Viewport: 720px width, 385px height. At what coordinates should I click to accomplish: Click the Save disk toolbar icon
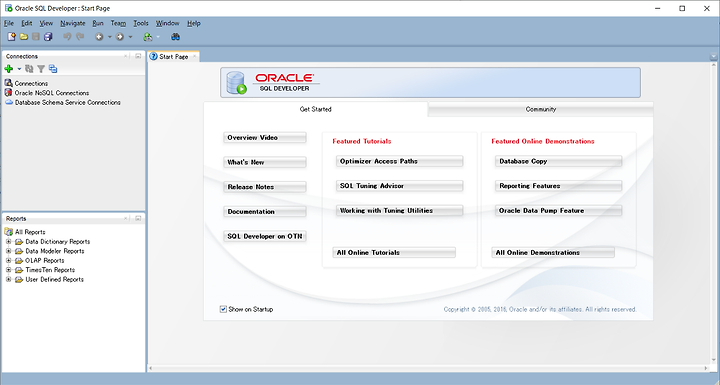[36, 37]
